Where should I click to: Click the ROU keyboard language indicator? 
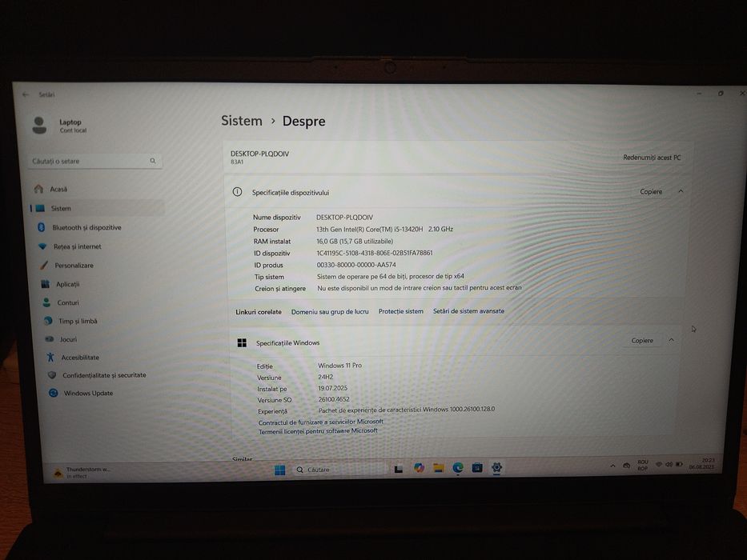(643, 465)
